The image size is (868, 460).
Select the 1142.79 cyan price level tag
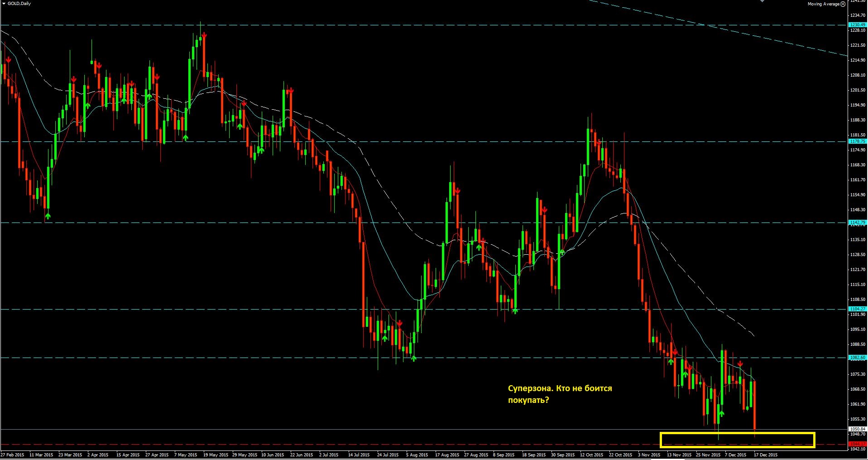[x=858, y=223]
